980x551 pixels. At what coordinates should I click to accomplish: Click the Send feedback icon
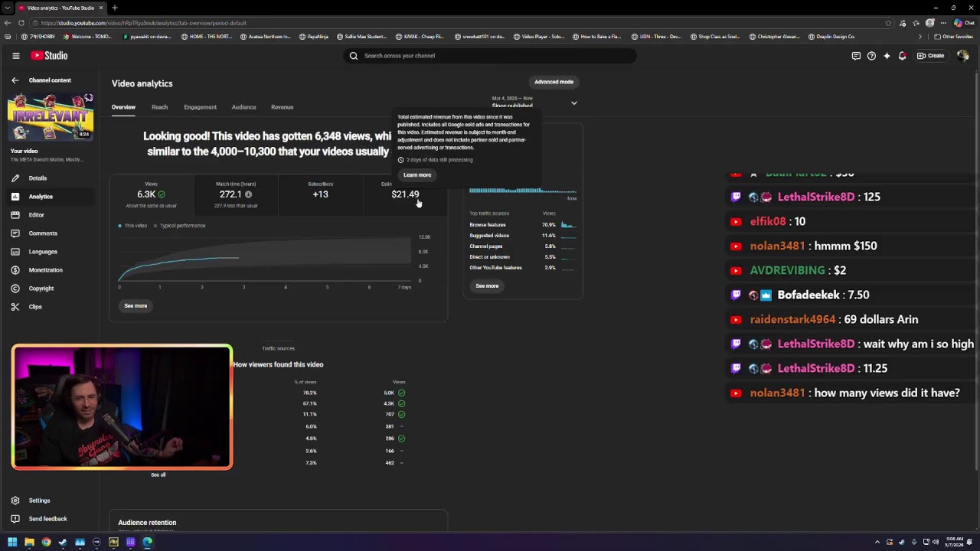point(15,519)
